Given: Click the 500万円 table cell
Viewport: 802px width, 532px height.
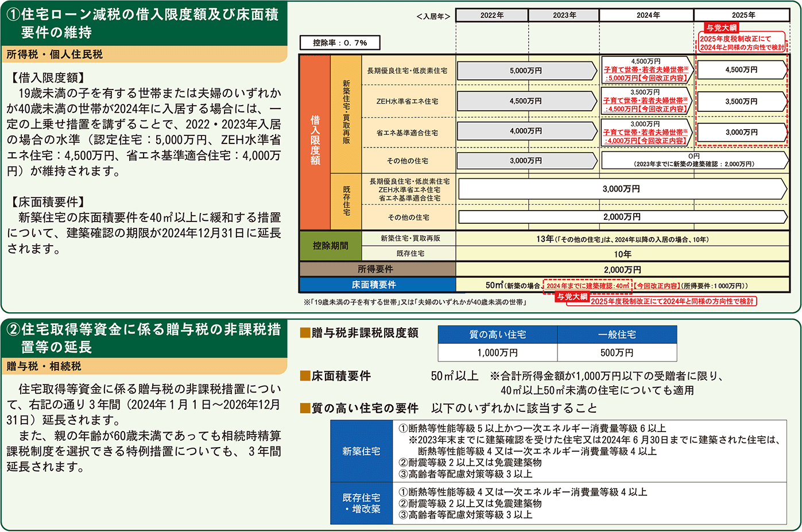Looking at the screenshot, I should pos(617,352).
